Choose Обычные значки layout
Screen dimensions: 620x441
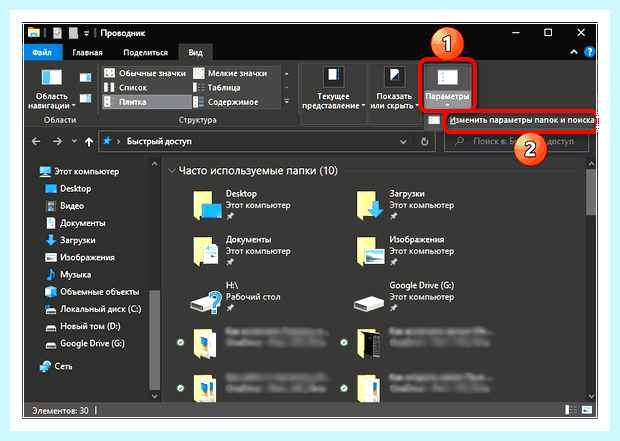click(145, 73)
